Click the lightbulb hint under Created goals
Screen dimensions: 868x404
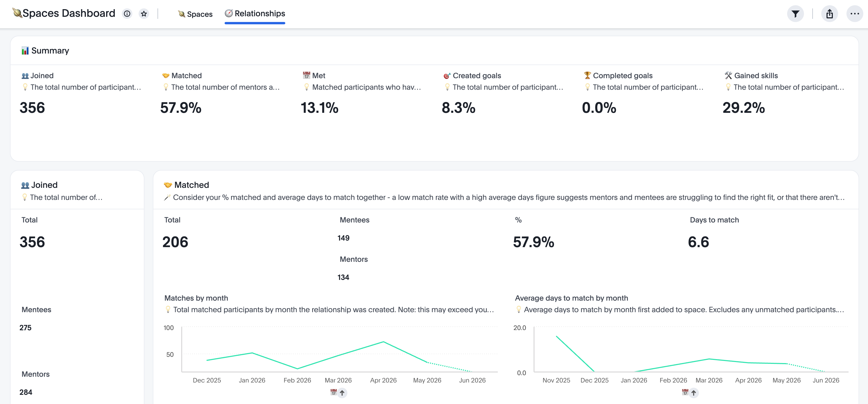(447, 87)
